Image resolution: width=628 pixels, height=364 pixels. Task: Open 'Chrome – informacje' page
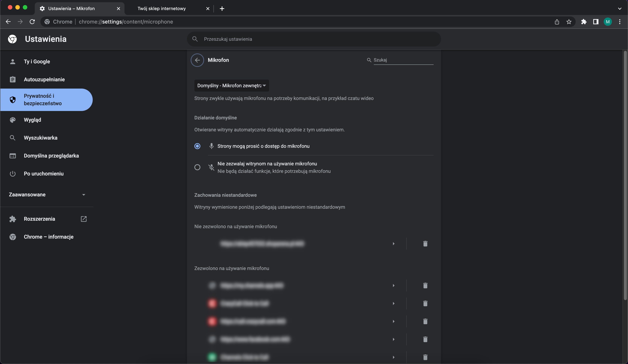[49, 237]
